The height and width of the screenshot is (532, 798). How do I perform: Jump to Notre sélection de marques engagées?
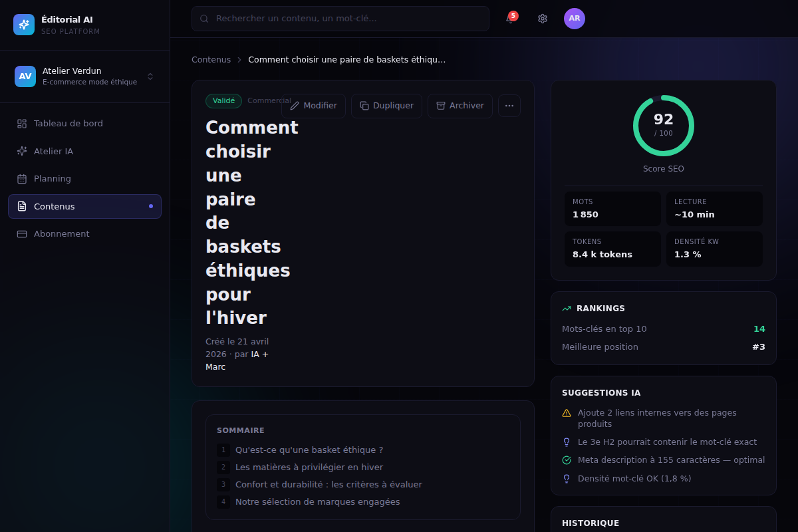click(x=318, y=502)
